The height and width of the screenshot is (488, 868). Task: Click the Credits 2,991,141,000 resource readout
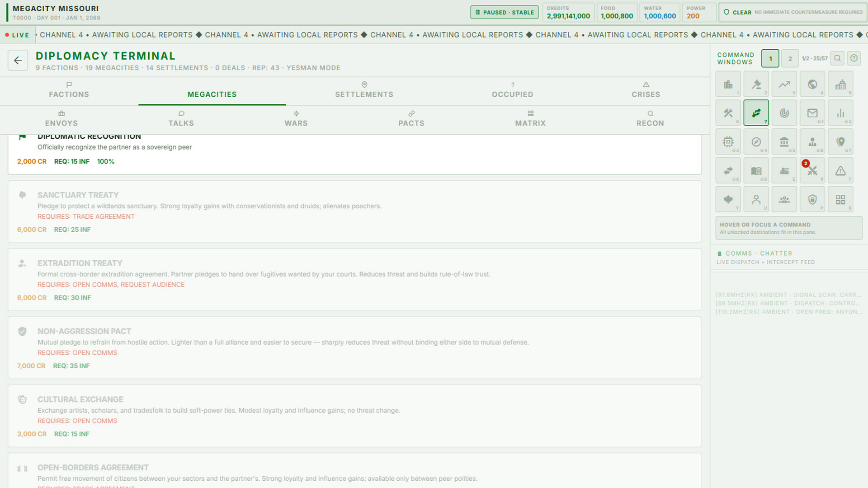click(568, 12)
